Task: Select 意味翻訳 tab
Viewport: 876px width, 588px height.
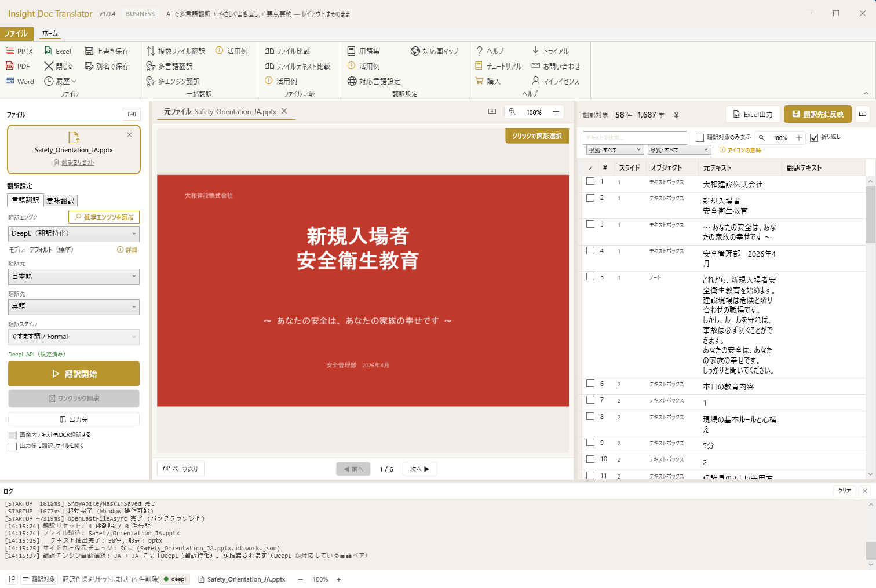Action: pyautogui.click(x=60, y=200)
